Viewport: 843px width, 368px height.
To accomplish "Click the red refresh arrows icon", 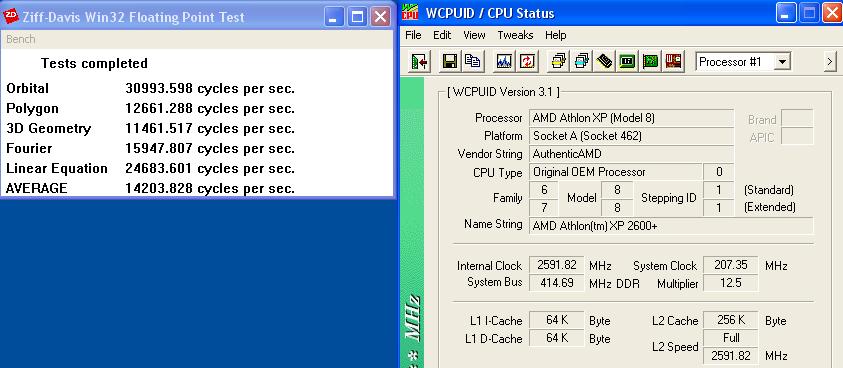I will (x=527, y=62).
